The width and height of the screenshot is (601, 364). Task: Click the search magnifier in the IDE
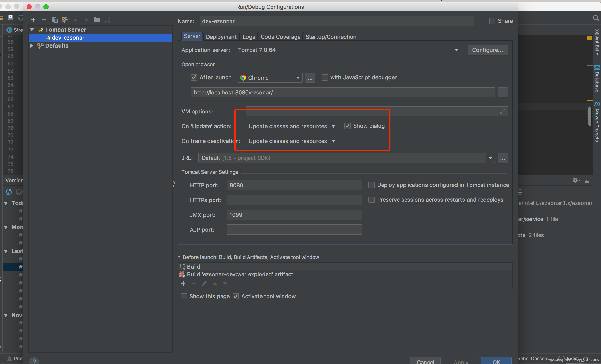tap(596, 18)
